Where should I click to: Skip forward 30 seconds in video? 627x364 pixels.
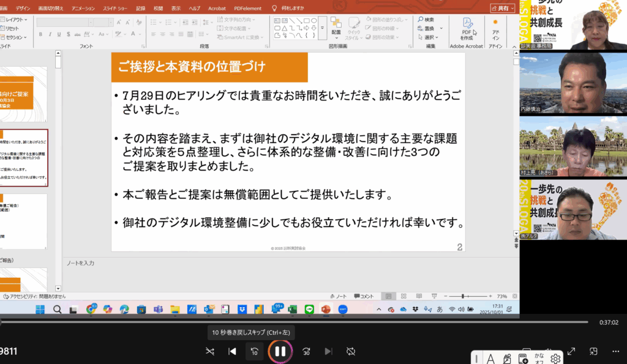(x=306, y=351)
